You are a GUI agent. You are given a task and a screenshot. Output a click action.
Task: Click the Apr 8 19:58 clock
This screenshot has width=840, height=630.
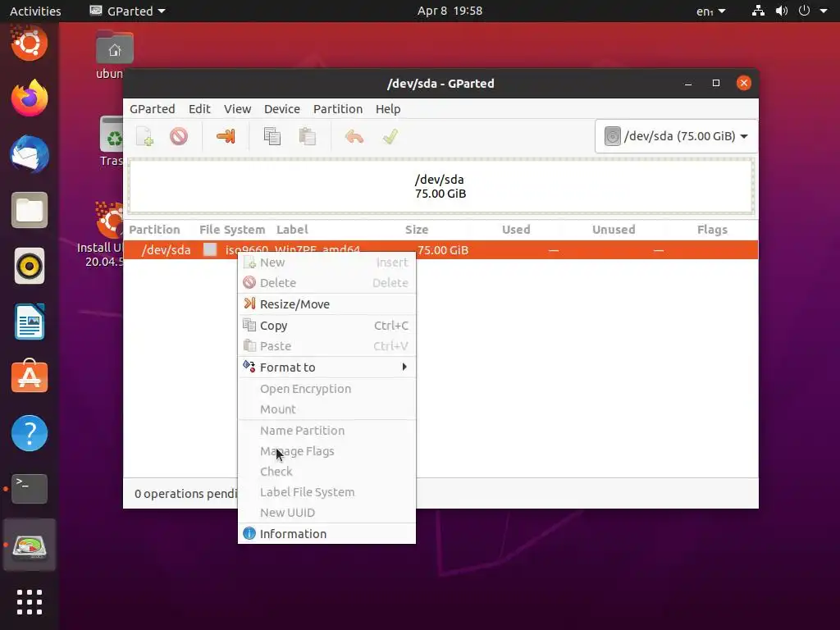click(450, 11)
